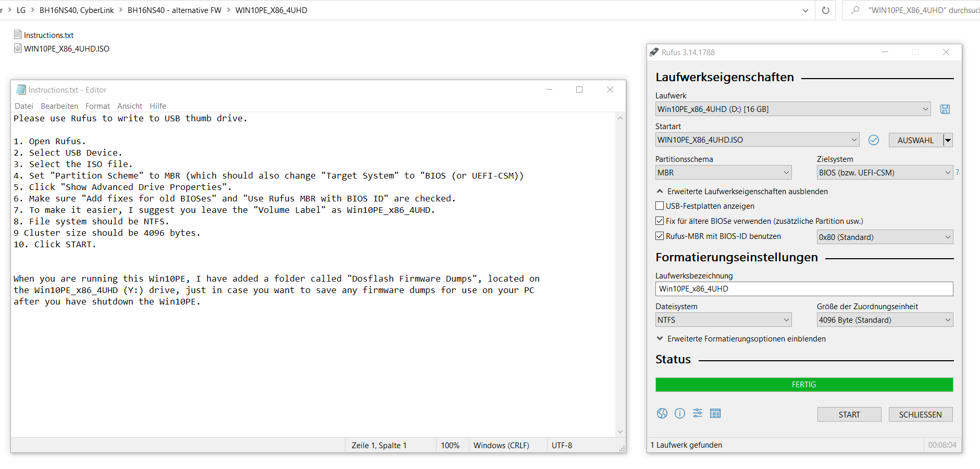980x469 pixels.
Task: Open the Format menu in Editor
Action: click(x=97, y=106)
